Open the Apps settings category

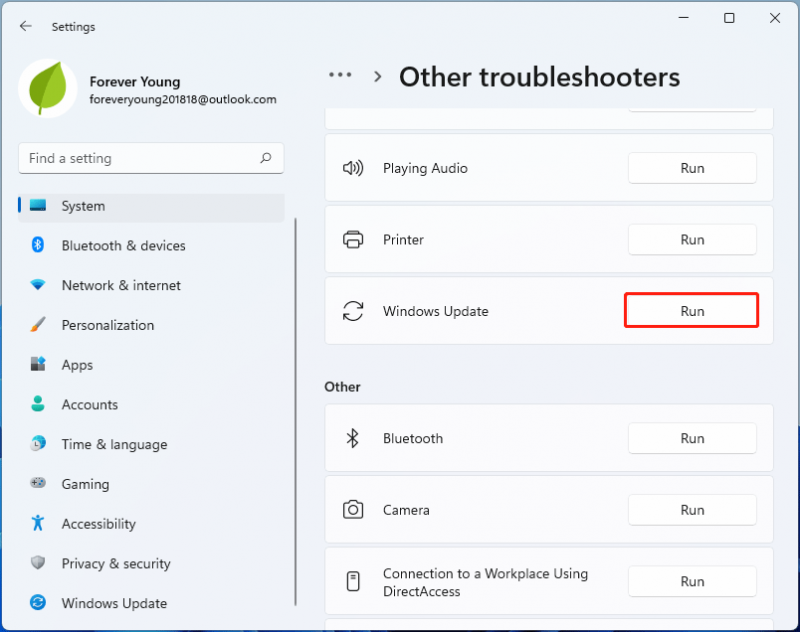(x=151, y=365)
